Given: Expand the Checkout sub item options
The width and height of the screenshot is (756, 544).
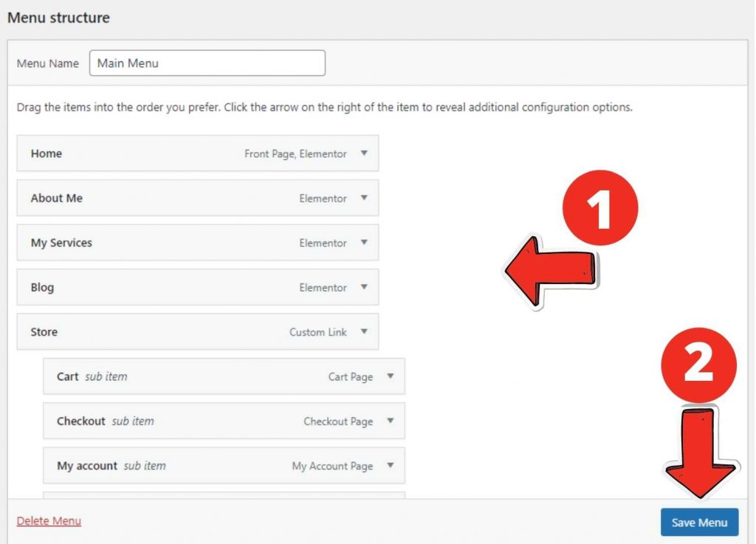Looking at the screenshot, I should 391,421.
